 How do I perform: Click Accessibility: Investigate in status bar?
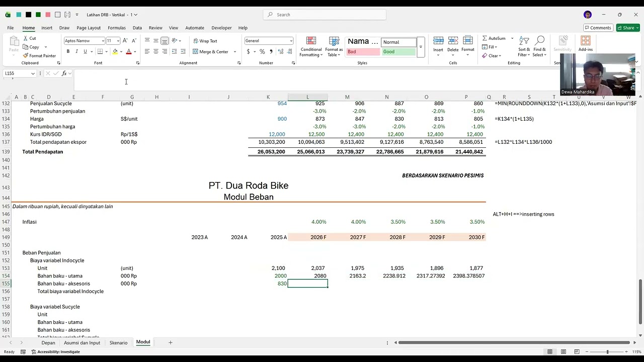click(55, 351)
